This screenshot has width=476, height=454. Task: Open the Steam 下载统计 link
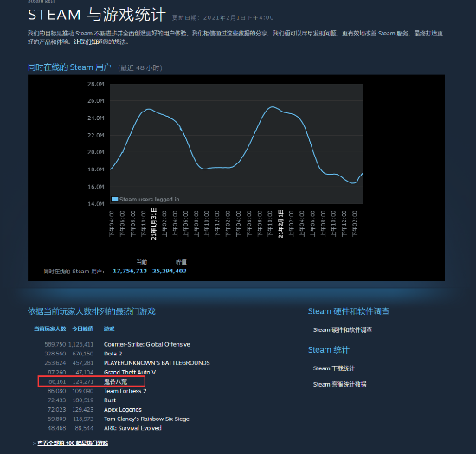coord(333,368)
